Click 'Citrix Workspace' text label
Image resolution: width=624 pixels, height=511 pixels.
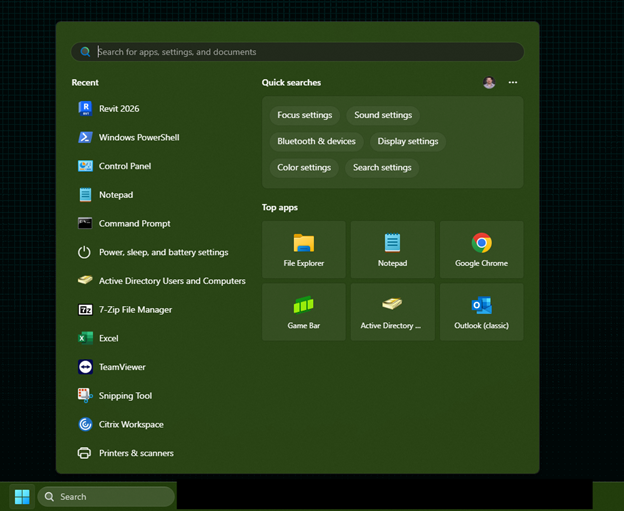(x=131, y=424)
